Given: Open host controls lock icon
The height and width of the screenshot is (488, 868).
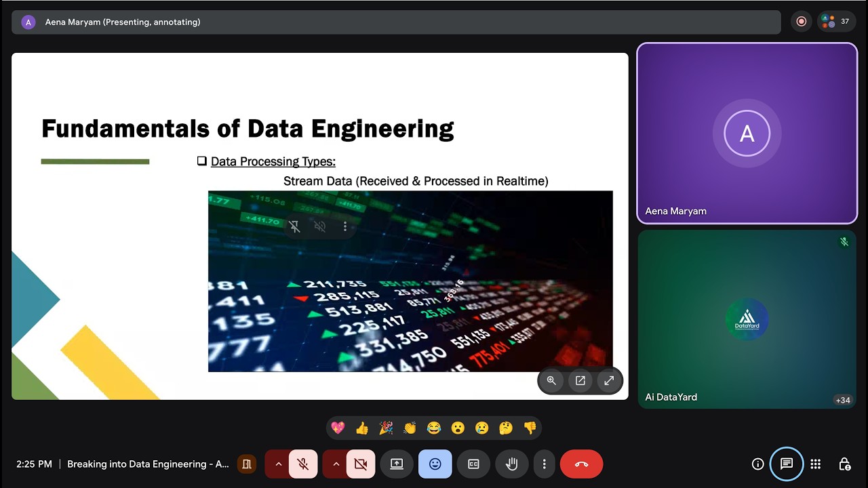Looking at the screenshot, I should pos(844,464).
